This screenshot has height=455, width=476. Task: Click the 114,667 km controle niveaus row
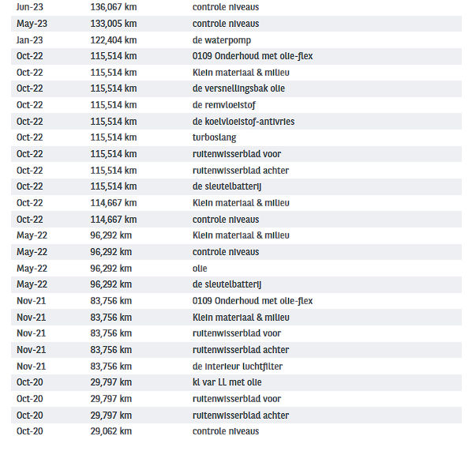[237, 220]
